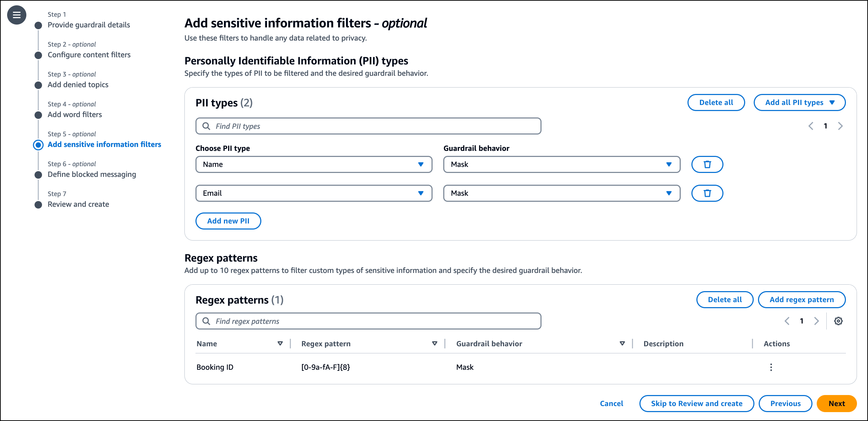
Task: Click Skip to Review and create
Action: pyautogui.click(x=696, y=404)
